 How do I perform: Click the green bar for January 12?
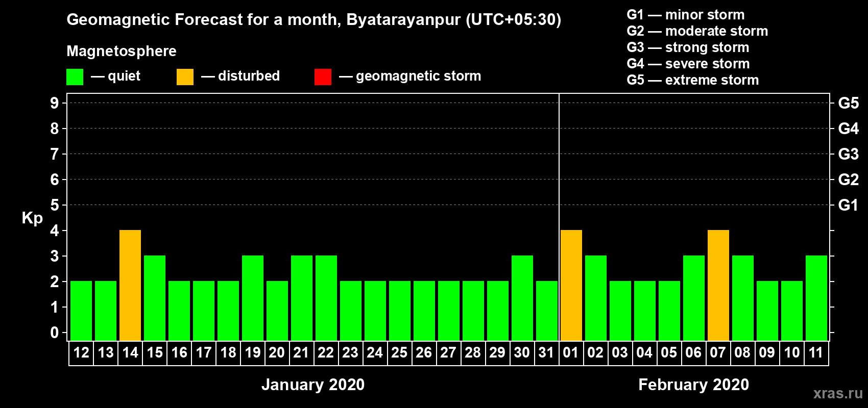pyautogui.click(x=81, y=311)
